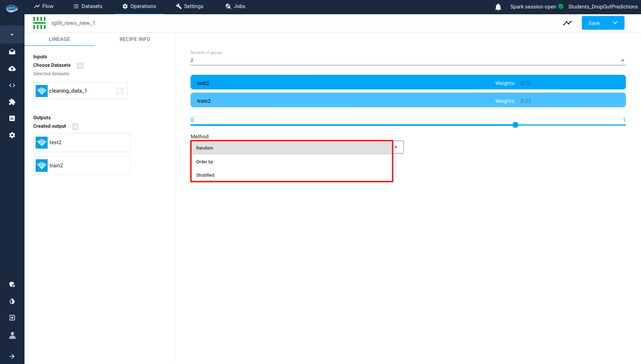The image size is (641, 364).
Task: Open the bar chart dashboard icon
Action: pos(12,118)
